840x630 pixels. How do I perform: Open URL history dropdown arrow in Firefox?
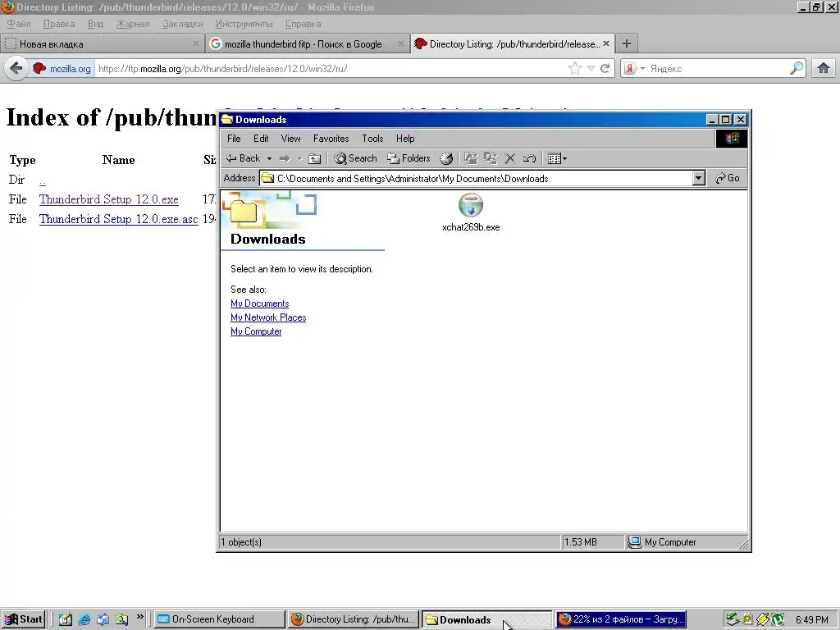point(591,69)
